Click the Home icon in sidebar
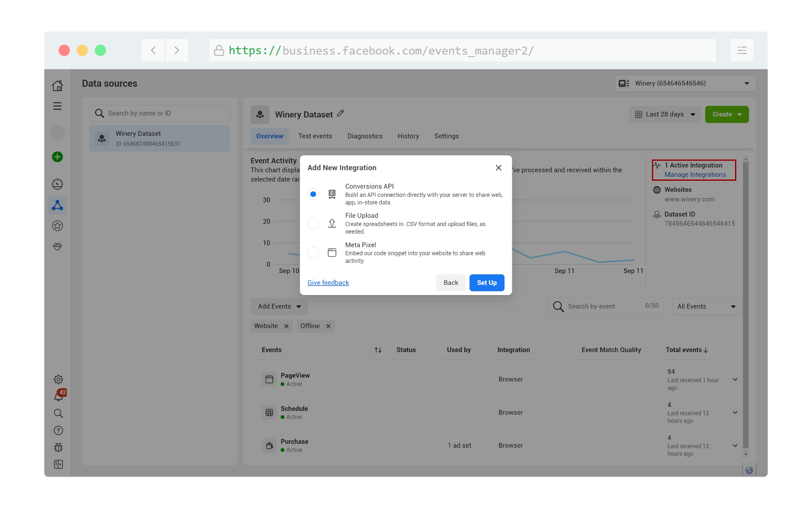 coord(57,85)
